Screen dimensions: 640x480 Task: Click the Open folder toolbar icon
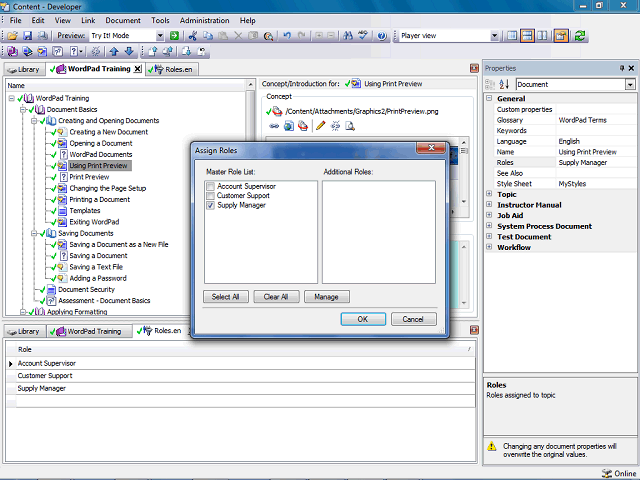pyautogui.click(x=12, y=36)
